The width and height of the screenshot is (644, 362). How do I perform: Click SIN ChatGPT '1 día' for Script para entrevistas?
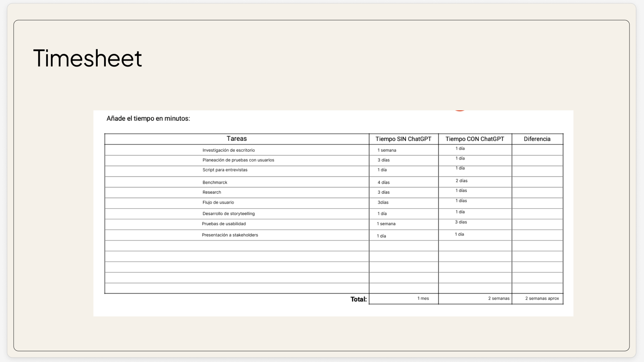coord(382,170)
